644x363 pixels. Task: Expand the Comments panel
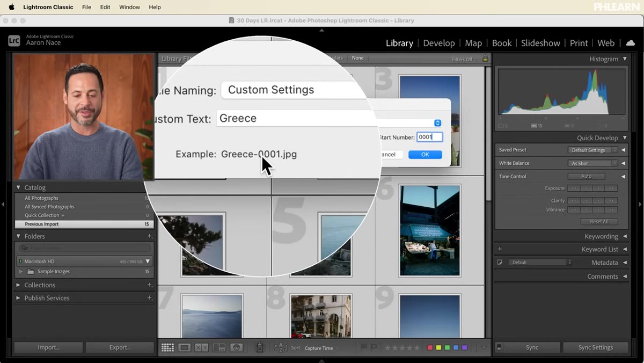pos(625,277)
